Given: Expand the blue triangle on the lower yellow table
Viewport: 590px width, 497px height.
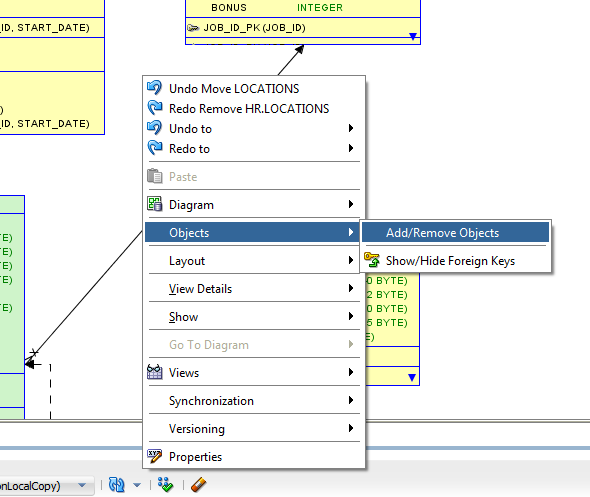Looking at the screenshot, I should 412,377.
